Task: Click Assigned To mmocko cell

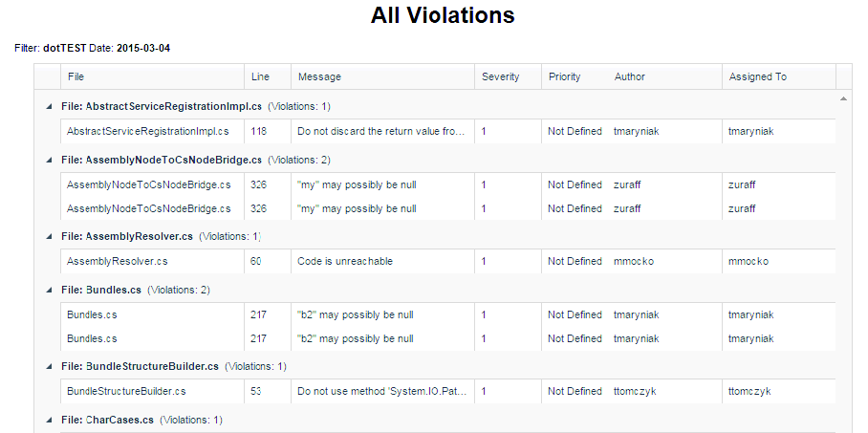Action: [x=779, y=261]
